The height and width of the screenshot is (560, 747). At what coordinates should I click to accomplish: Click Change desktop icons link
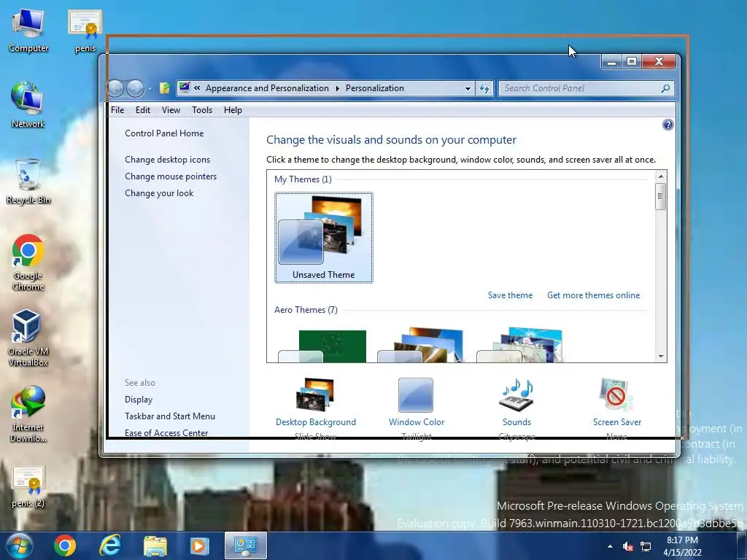[167, 160]
